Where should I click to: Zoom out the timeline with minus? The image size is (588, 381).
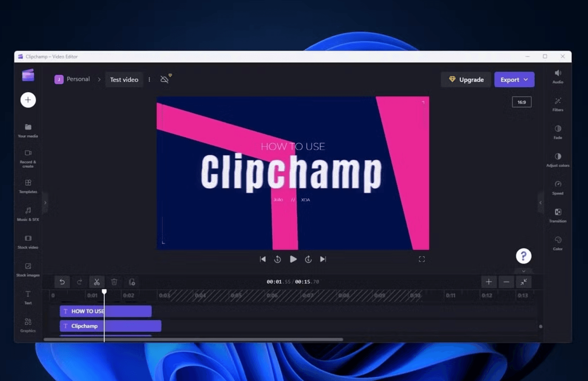(x=506, y=282)
